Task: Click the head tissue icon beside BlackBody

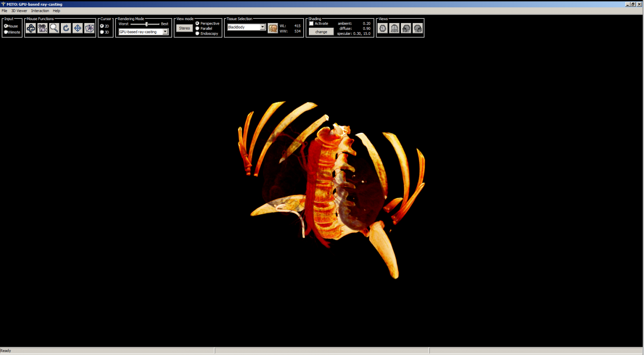Action: pyautogui.click(x=273, y=28)
